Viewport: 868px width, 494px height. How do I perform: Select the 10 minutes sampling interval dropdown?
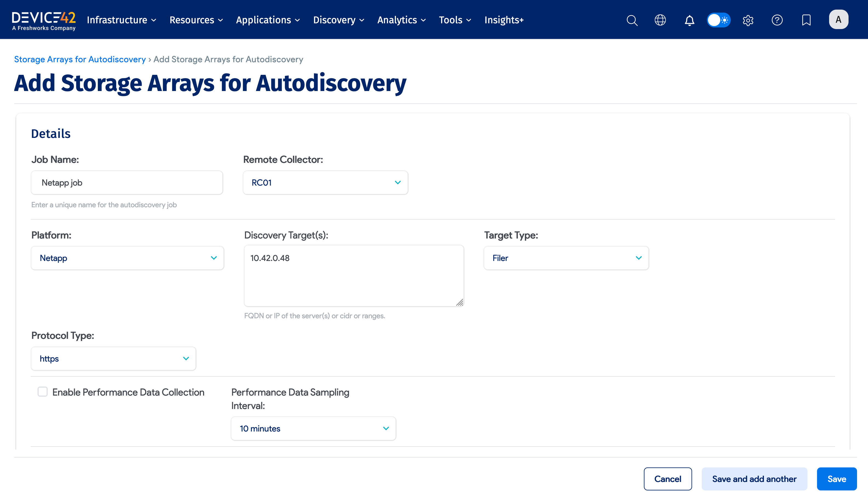click(313, 428)
